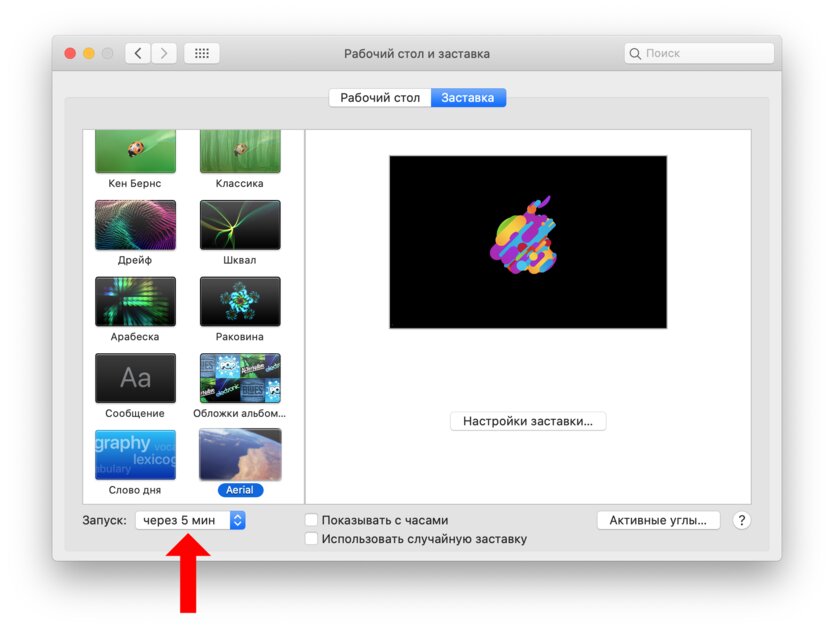This screenshot has height=630, width=834.
Task: Click the Кен Бернс label
Action: 135,184
